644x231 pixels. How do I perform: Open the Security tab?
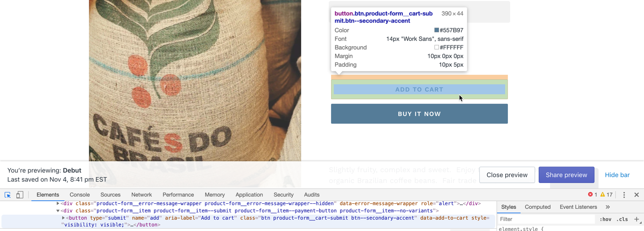tap(283, 195)
